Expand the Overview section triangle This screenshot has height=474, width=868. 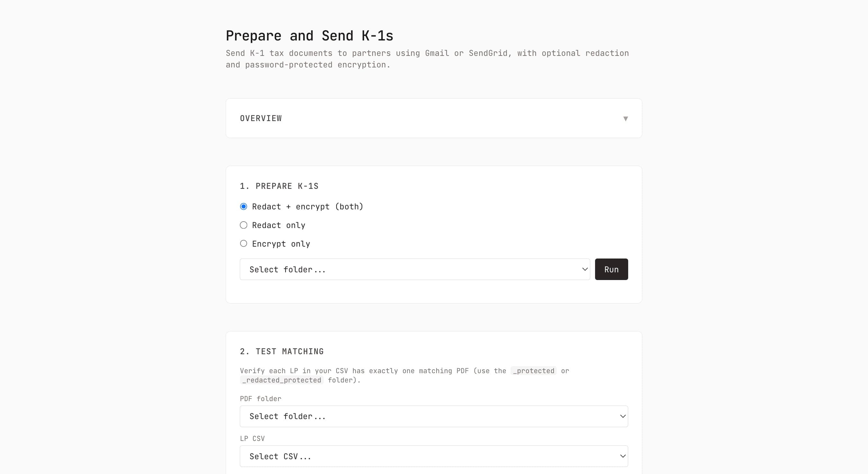(x=625, y=119)
